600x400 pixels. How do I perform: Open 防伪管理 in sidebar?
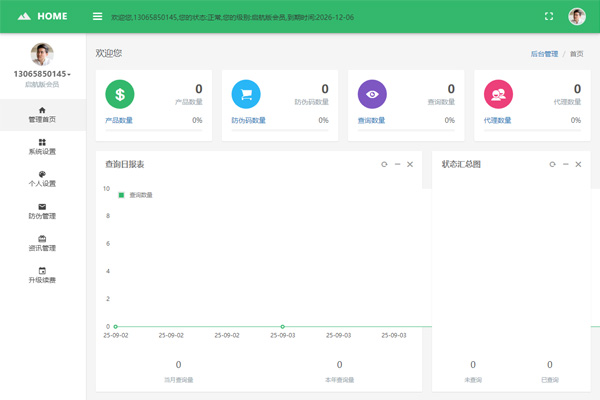42,211
